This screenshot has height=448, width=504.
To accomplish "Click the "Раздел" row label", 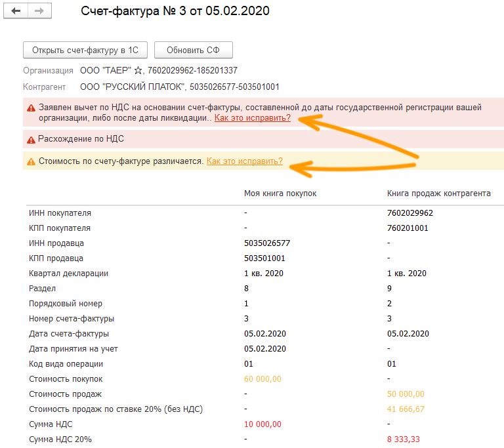I will pos(42,289).
